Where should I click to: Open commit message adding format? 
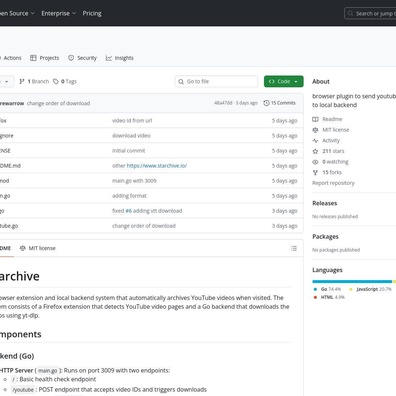pyautogui.click(x=129, y=196)
